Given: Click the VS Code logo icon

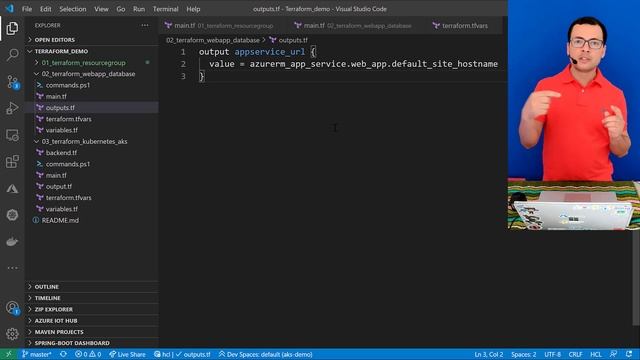Looking at the screenshot, I should pos(9,9).
